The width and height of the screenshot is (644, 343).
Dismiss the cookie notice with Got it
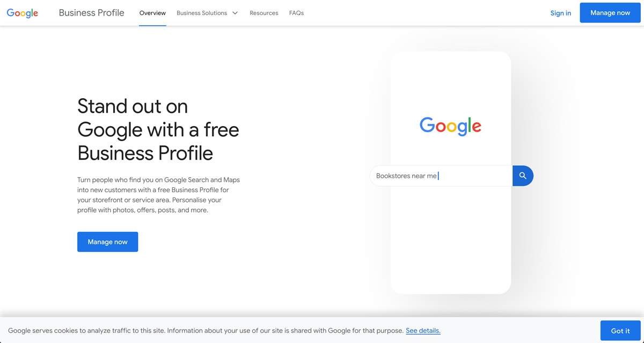point(620,330)
